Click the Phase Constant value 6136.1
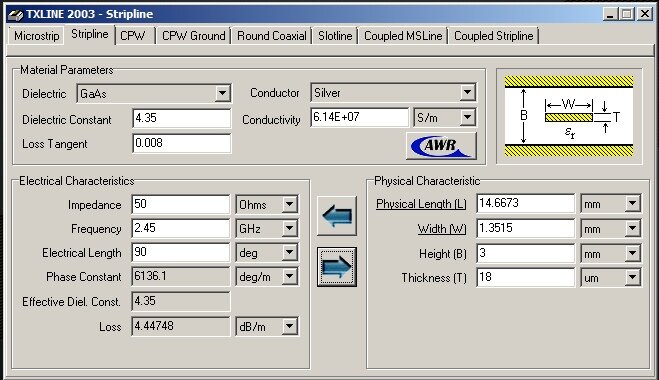This screenshot has height=380, width=659. [x=181, y=276]
